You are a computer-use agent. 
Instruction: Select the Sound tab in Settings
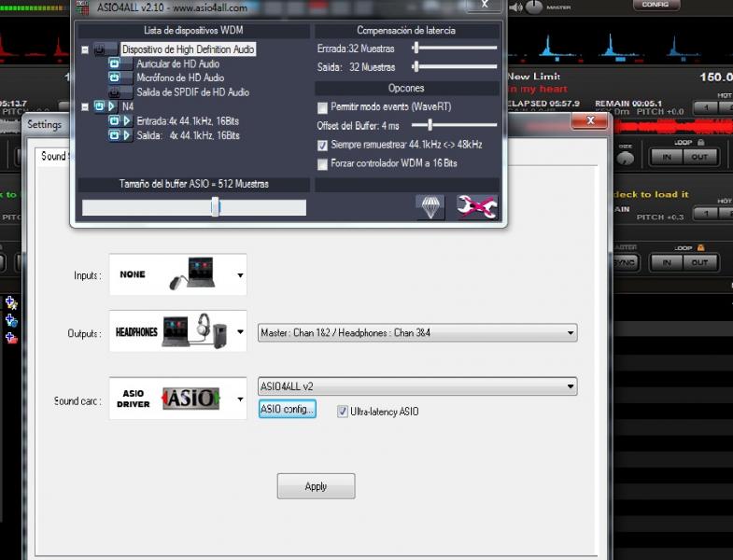pyautogui.click(x=53, y=156)
